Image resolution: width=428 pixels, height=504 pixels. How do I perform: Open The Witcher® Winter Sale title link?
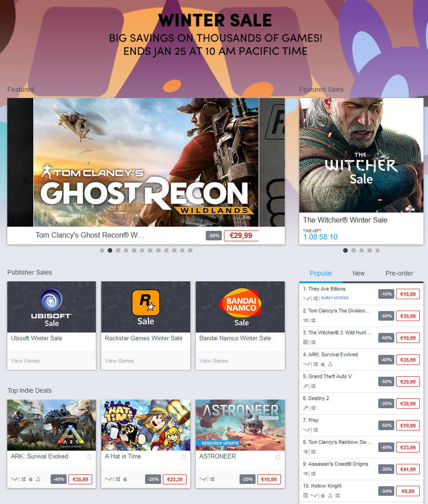[x=345, y=220]
